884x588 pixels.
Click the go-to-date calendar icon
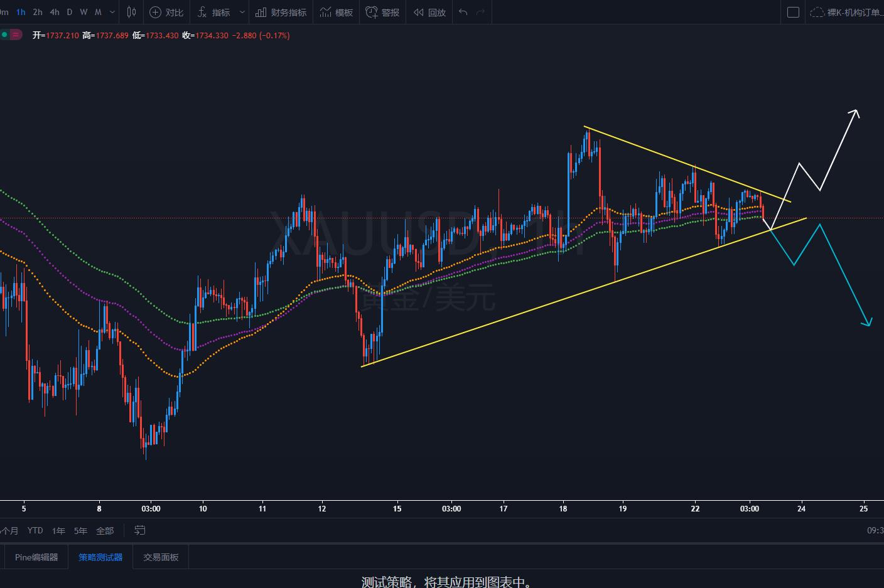(x=140, y=530)
